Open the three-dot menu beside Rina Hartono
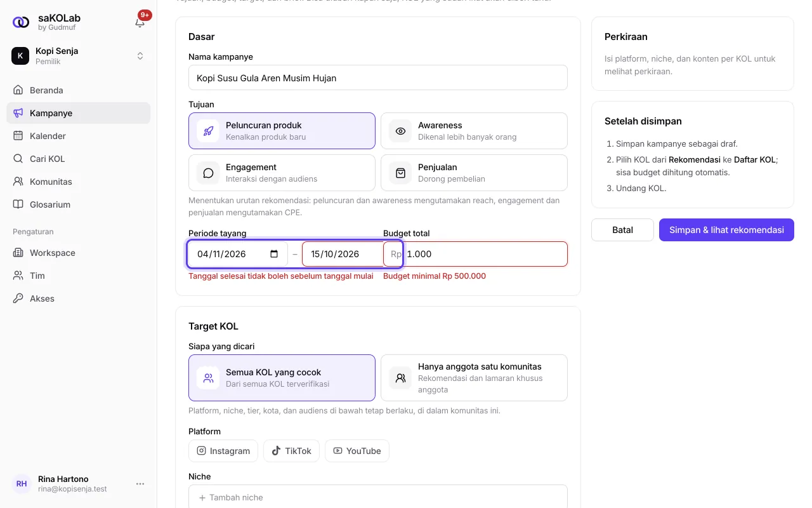812x508 pixels. point(140,484)
